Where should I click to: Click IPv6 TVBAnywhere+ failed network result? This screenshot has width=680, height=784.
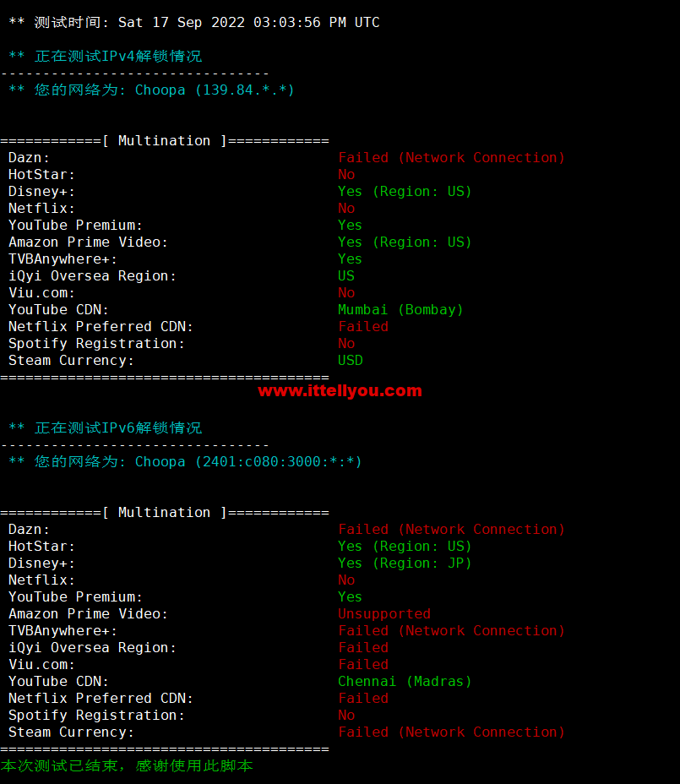point(451,630)
